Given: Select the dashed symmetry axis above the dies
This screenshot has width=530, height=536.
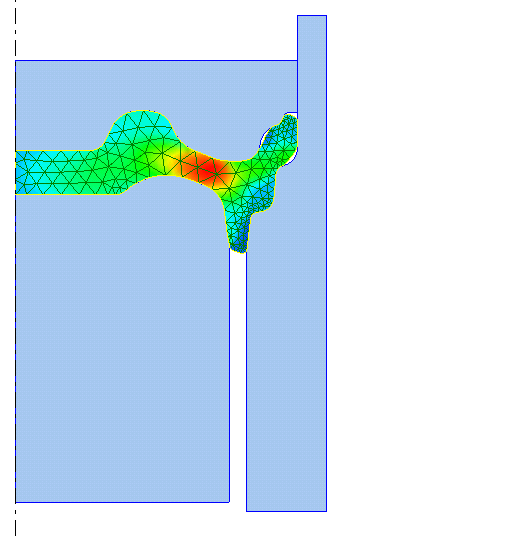Looking at the screenshot, I should 15,29.
